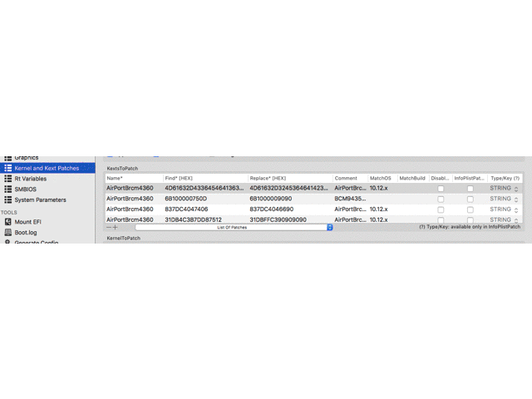Image resolution: width=532 pixels, height=399 pixels.
Task: Toggle InfoPlistPatch checkbox for 837DC4047406 patch
Action: (x=470, y=209)
